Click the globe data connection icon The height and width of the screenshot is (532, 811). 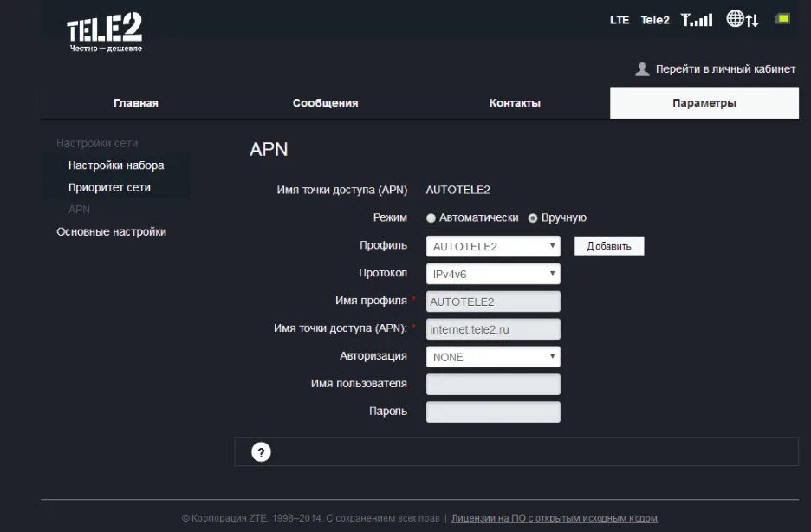pyautogui.click(x=743, y=19)
